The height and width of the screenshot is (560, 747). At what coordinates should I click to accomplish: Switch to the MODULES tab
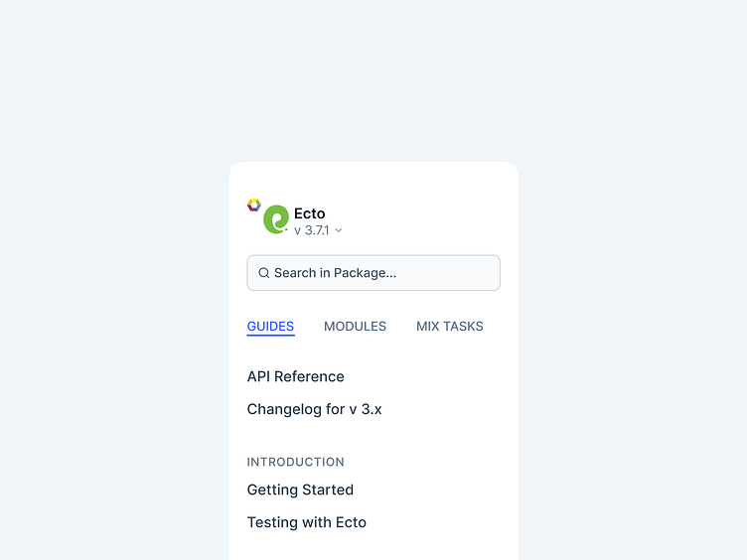pyautogui.click(x=355, y=326)
